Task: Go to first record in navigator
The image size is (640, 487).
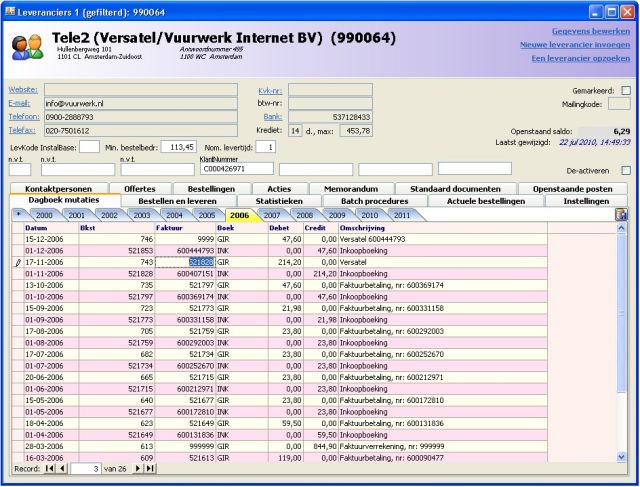Action: point(50,467)
